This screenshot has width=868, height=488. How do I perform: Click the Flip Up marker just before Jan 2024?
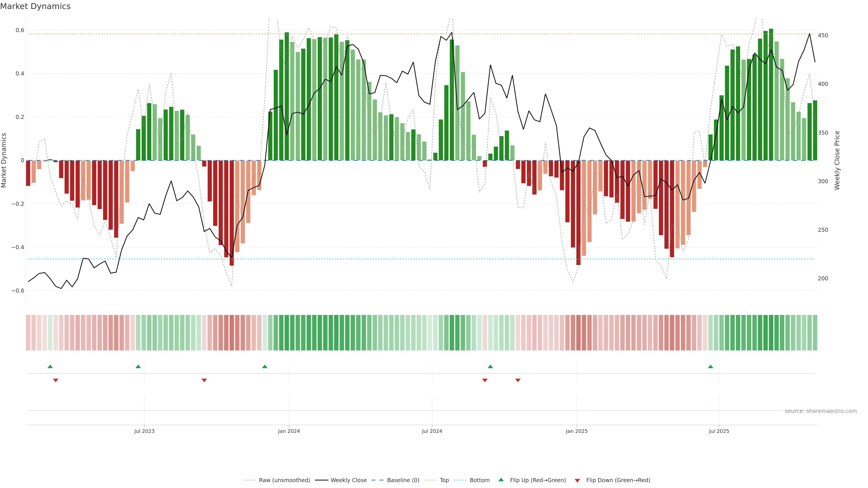264,366
